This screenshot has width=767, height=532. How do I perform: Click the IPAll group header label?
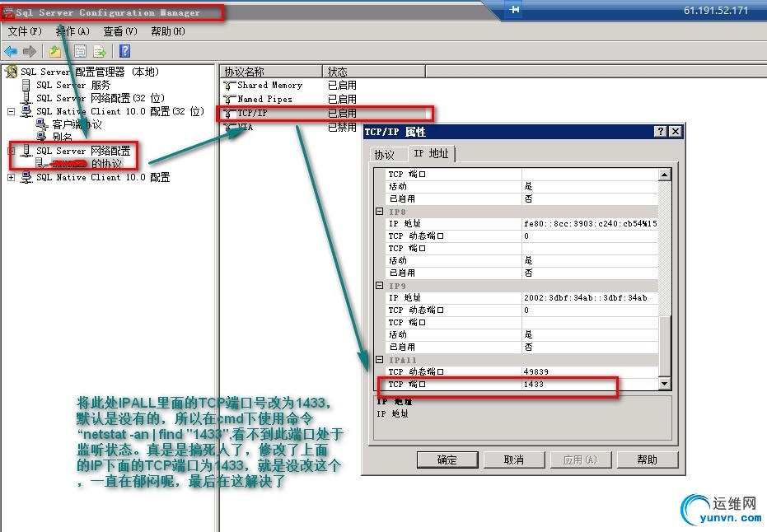pyautogui.click(x=403, y=360)
